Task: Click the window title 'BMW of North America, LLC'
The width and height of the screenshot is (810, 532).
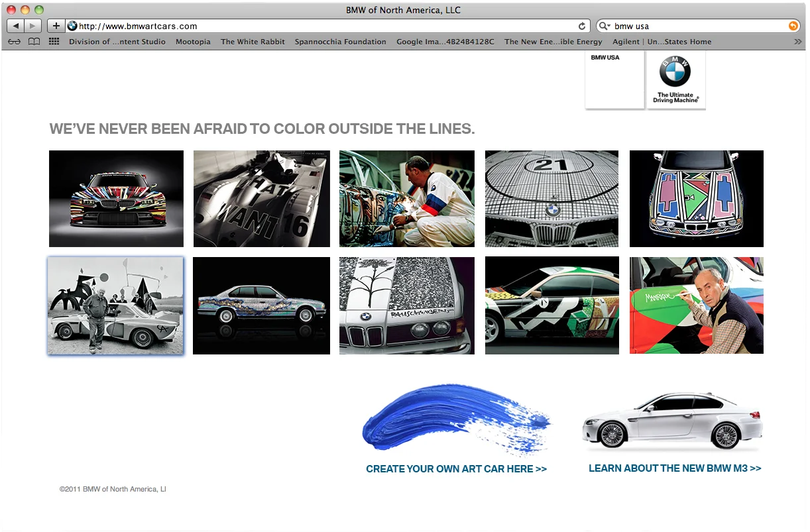Action: [403, 10]
